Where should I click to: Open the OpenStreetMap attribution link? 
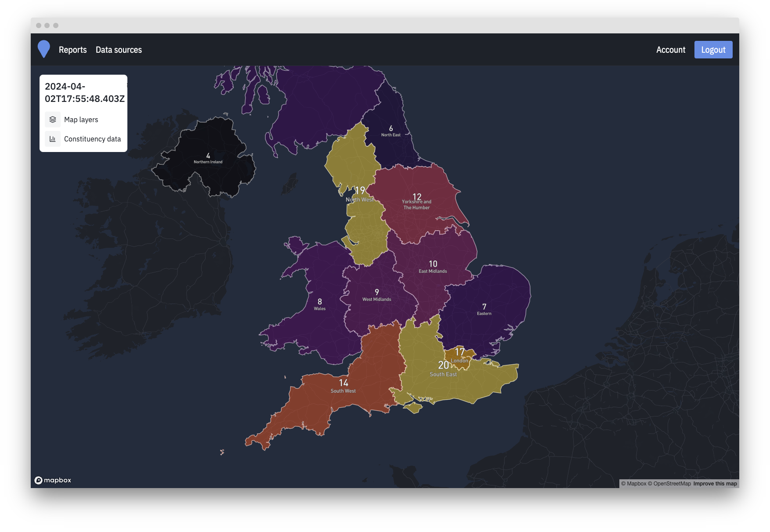[672, 484]
